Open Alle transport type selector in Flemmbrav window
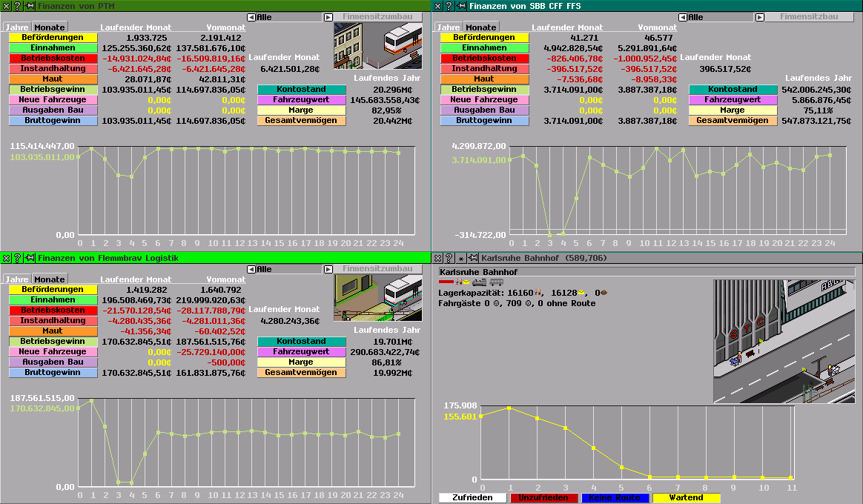This screenshot has width=863, height=504. [x=289, y=269]
